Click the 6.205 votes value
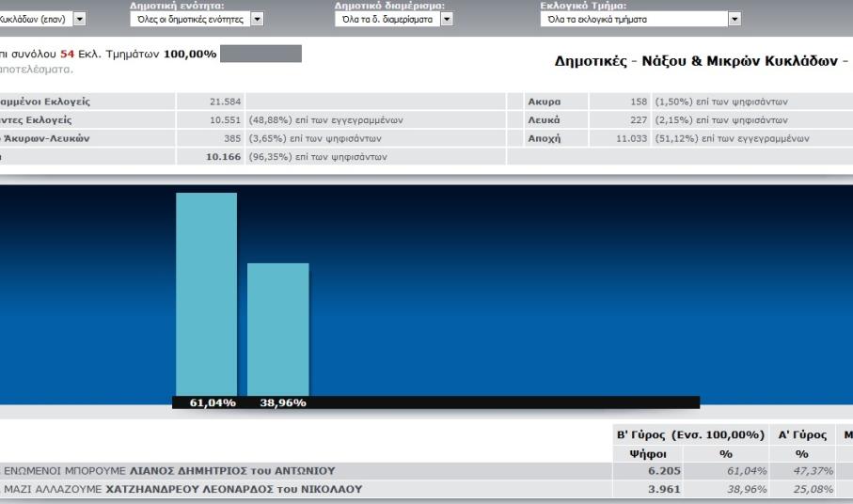Viewport: 853px width, 504px height. [664, 471]
